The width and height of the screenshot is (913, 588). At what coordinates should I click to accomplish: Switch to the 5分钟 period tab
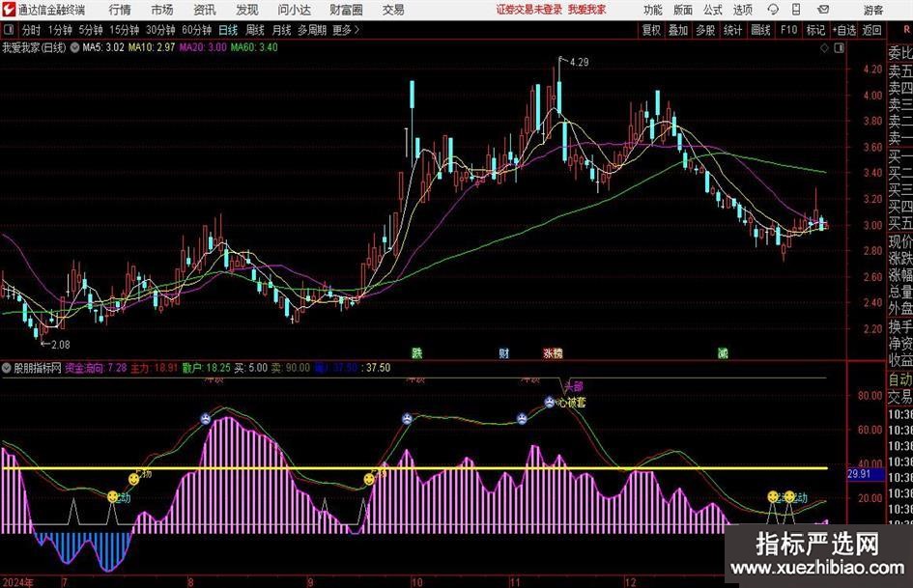tap(91, 30)
